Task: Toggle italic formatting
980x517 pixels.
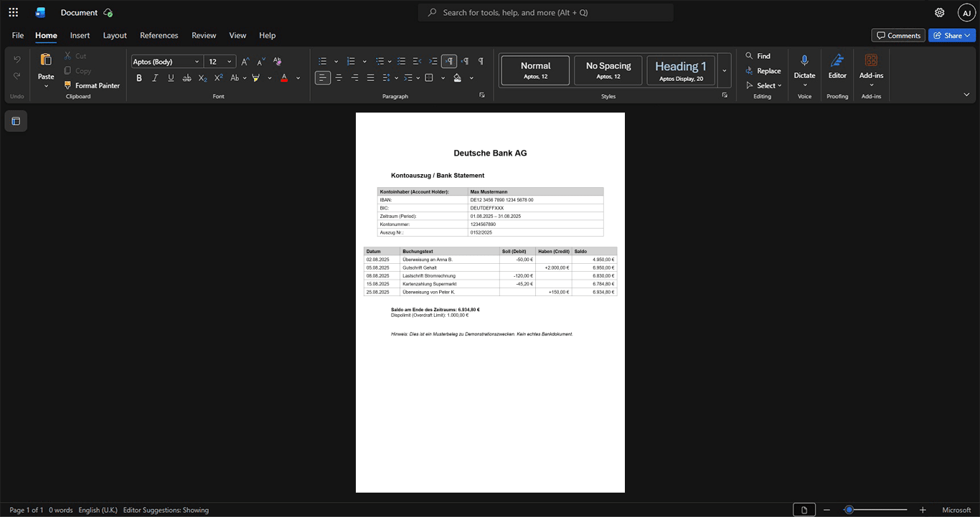Action: (x=155, y=77)
